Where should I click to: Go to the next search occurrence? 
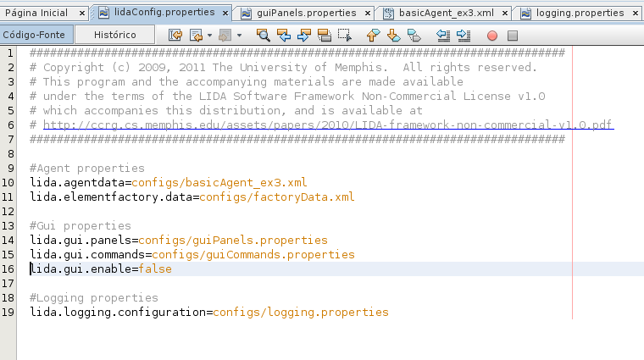tap(304, 35)
